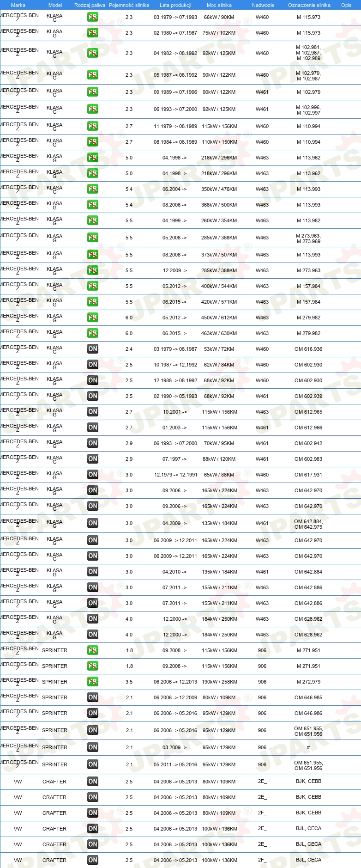
Task: Click the ON icon in the 88kW / 120KM row
Action: click(x=93, y=459)
